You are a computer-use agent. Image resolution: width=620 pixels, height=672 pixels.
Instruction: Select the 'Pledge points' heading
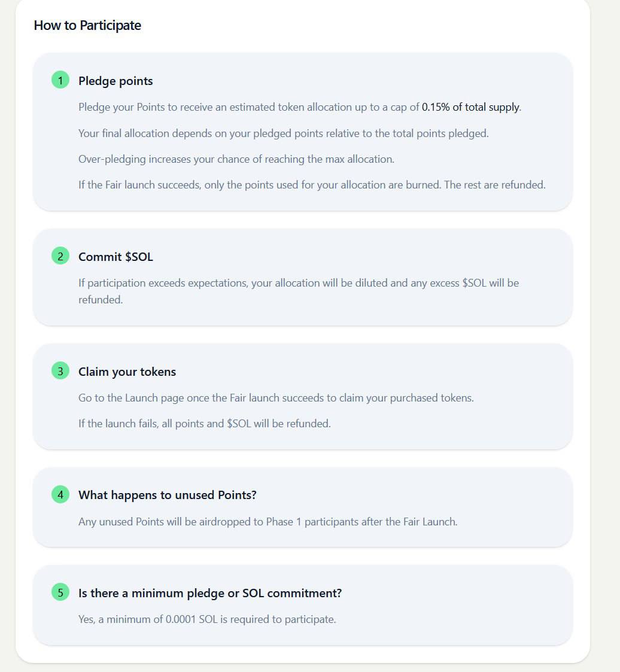(x=116, y=81)
